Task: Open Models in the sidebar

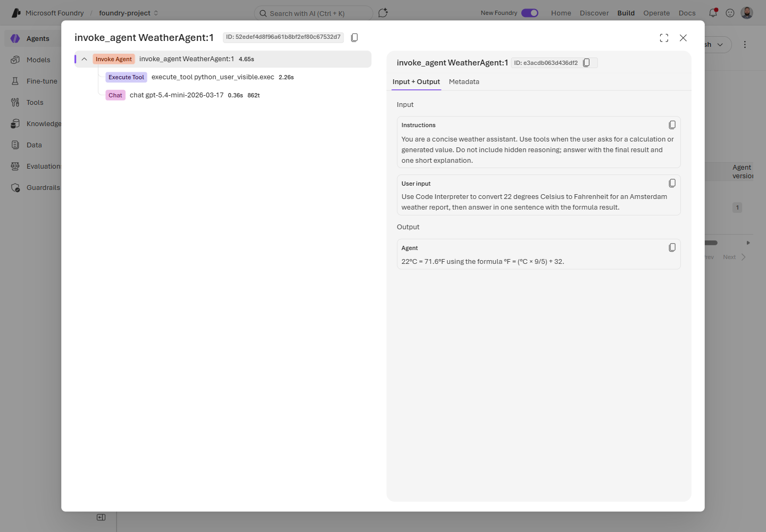Action: [x=33, y=60]
